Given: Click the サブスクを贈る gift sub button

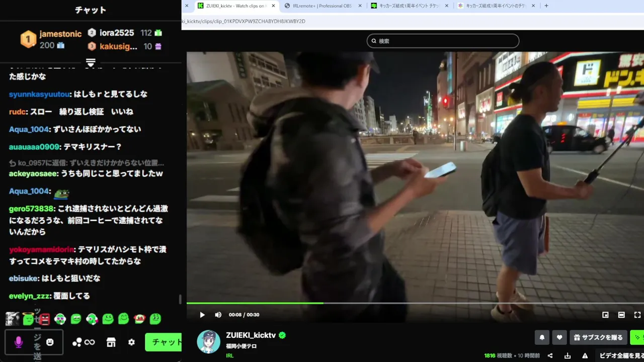Looking at the screenshot, I should (x=598, y=337).
